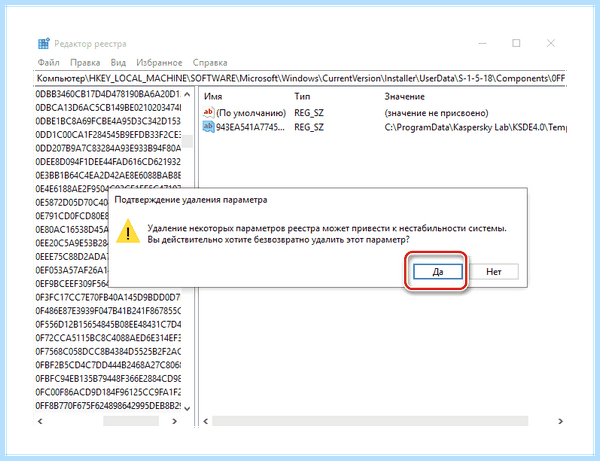This screenshot has width=600, height=461.
Task: Select the 943EA541A7745... value icon
Action: click(x=208, y=127)
